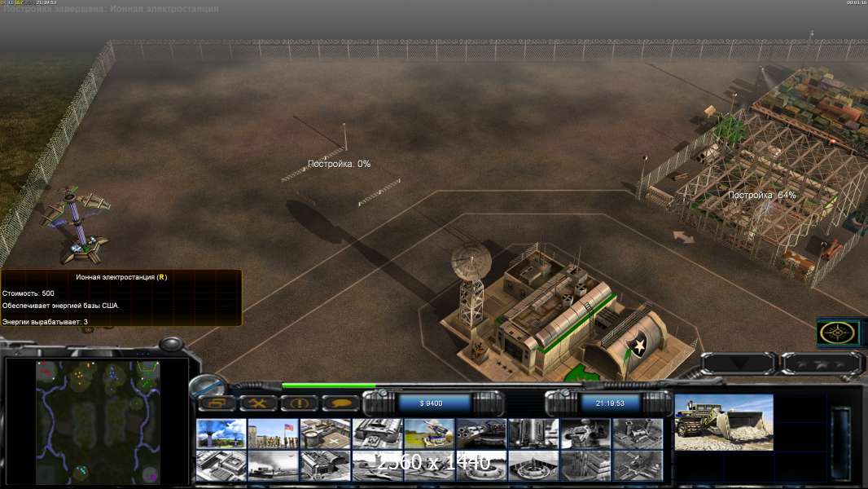
Task: Select the greyed circular platform with spire icon
Action: tap(533, 465)
